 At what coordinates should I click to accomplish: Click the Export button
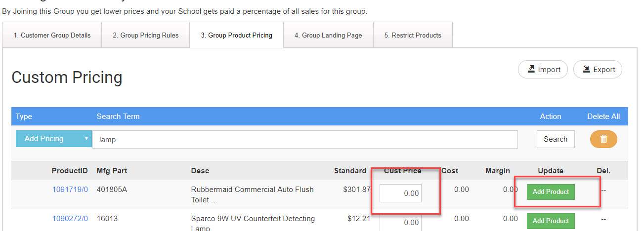[598, 70]
